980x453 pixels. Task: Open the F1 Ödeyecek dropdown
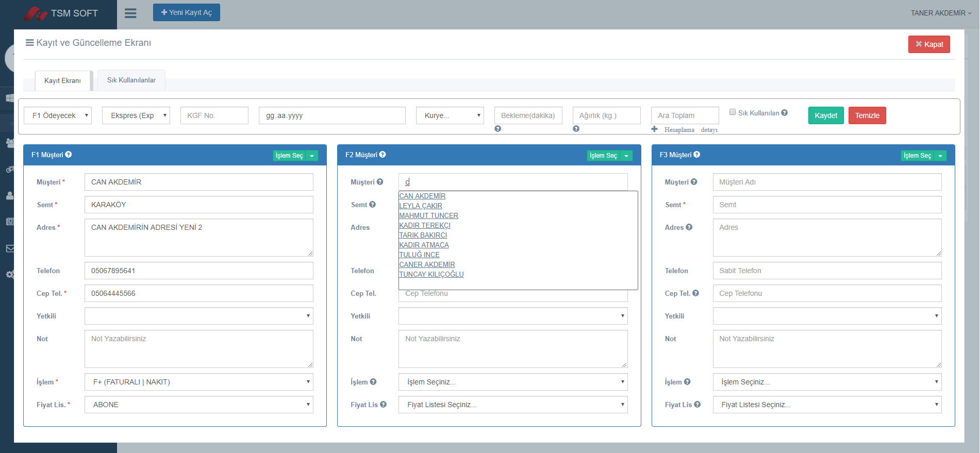58,115
